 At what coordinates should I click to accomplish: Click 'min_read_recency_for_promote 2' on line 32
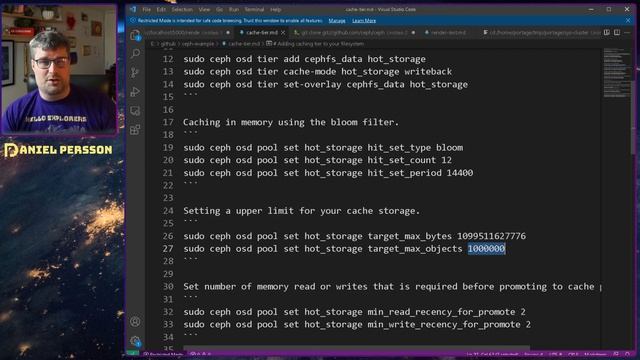coord(447,312)
